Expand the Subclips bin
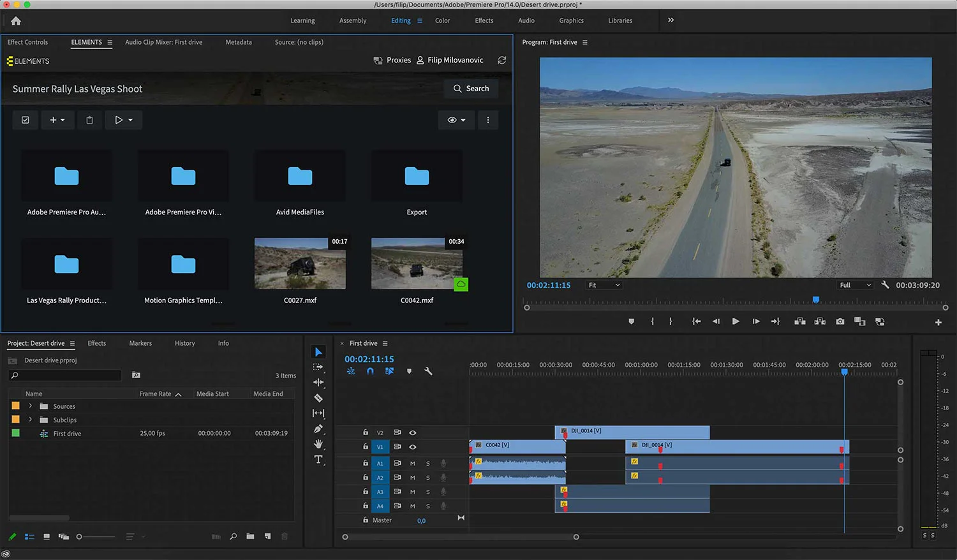The image size is (957, 560). coord(30,420)
